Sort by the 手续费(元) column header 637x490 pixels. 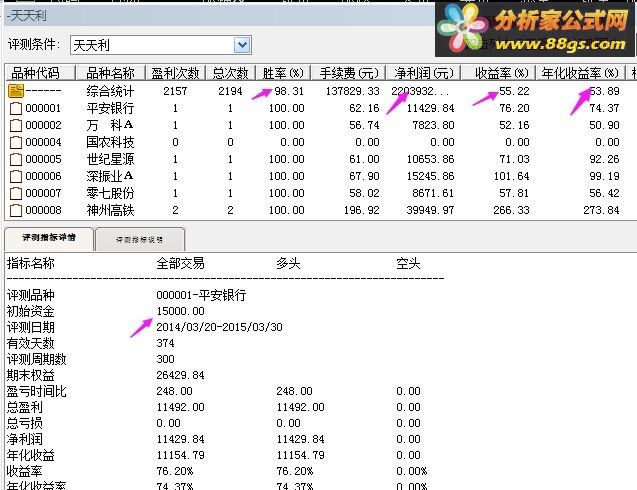pos(348,73)
